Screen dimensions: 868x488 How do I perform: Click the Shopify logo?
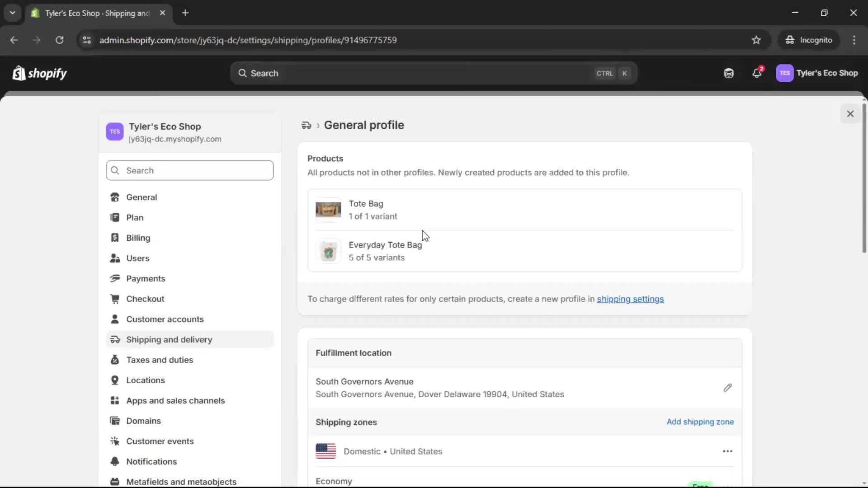39,73
